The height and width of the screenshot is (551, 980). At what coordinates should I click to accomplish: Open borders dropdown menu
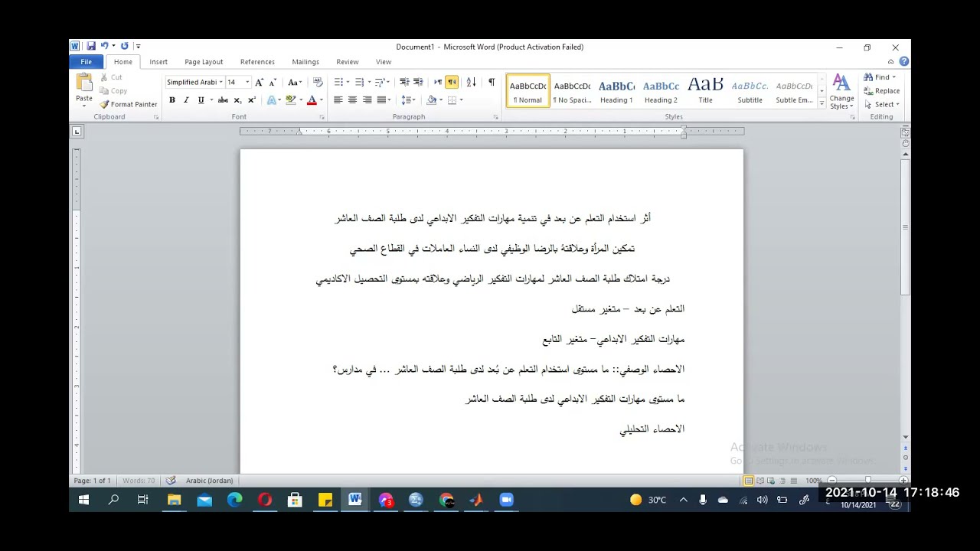461,100
